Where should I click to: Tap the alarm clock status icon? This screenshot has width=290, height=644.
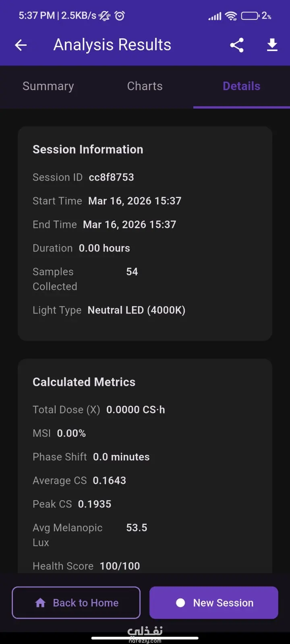click(x=120, y=16)
